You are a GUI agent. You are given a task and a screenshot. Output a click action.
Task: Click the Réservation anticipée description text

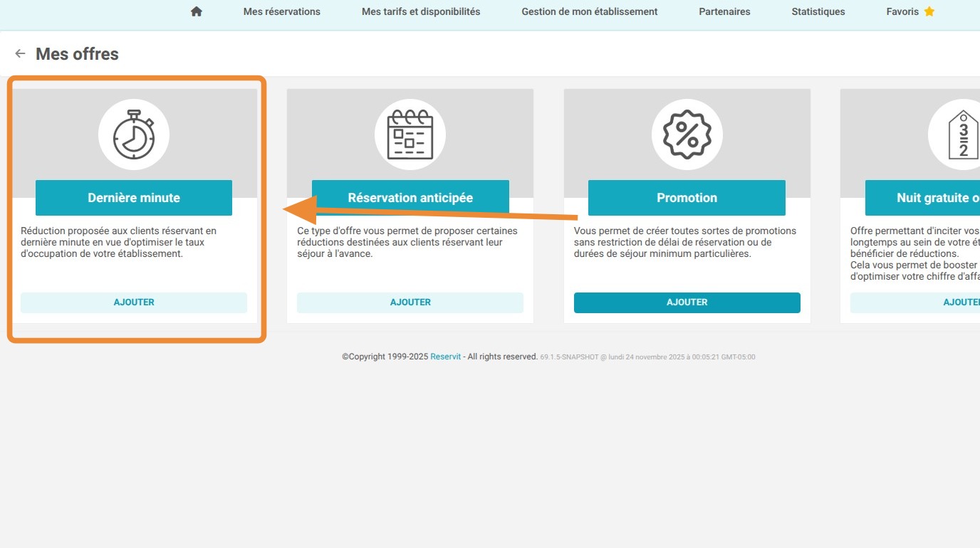click(x=407, y=242)
